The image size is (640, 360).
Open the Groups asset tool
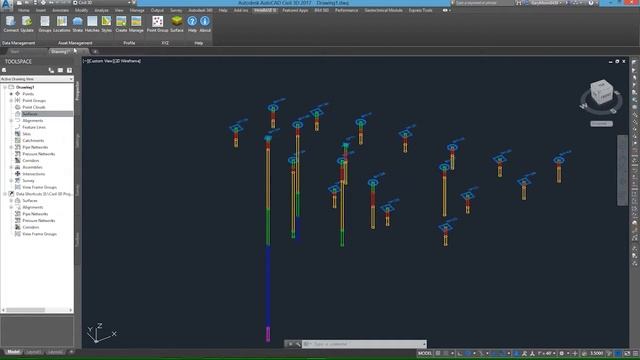tap(45, 24)
